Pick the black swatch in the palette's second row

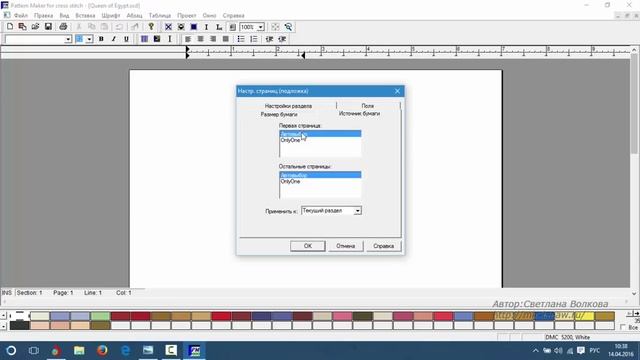tap(20, 325)
